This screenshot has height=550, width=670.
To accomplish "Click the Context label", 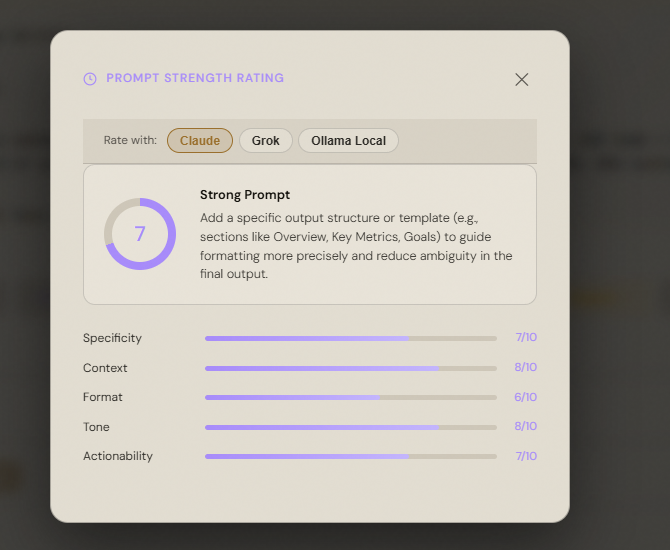I will [x=105, y=368].
